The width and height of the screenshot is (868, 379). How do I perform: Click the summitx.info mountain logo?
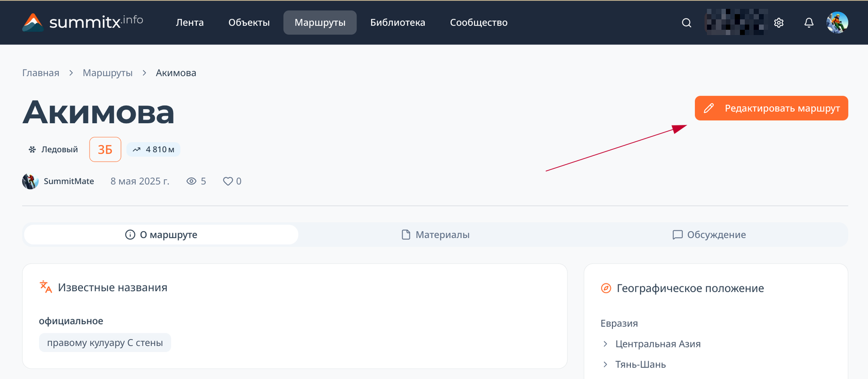[x=33, y=22]
